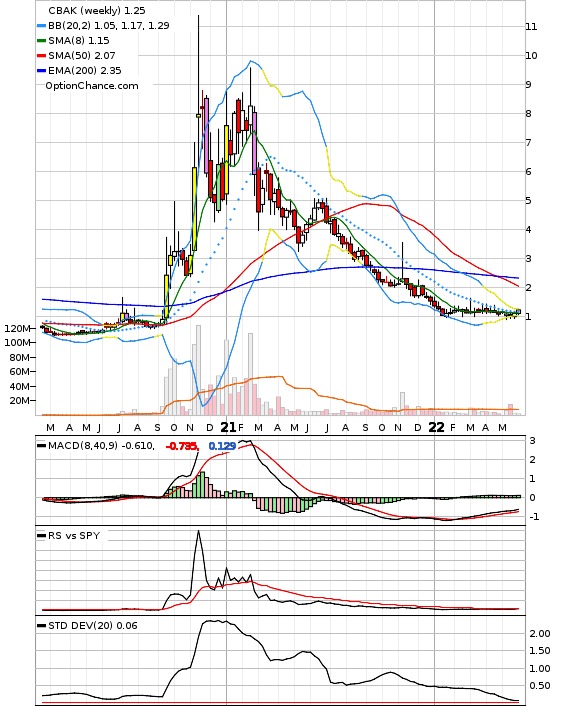Click the red -0.735 MACD signal value
566x706 pixels.
[182, 446]
